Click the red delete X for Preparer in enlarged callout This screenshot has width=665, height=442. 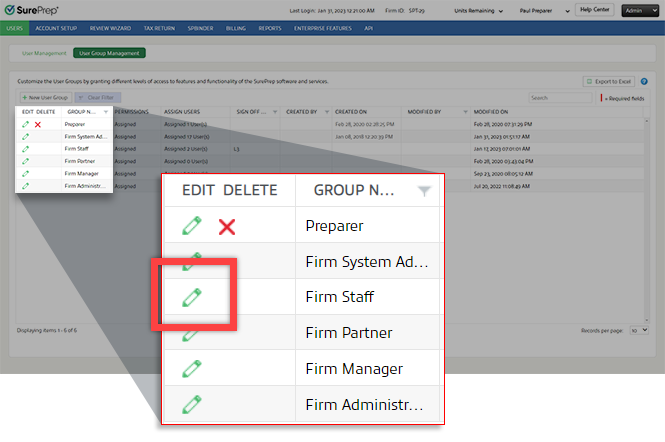[x=227, y=227]
